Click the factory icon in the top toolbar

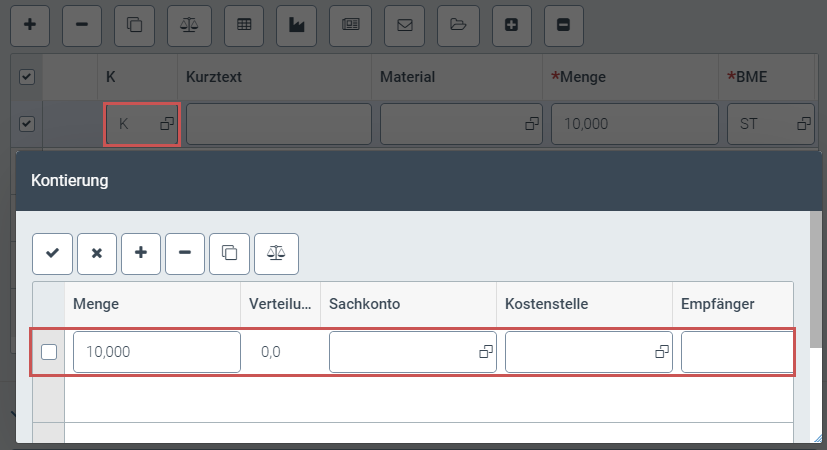click(x=297, y=25)
